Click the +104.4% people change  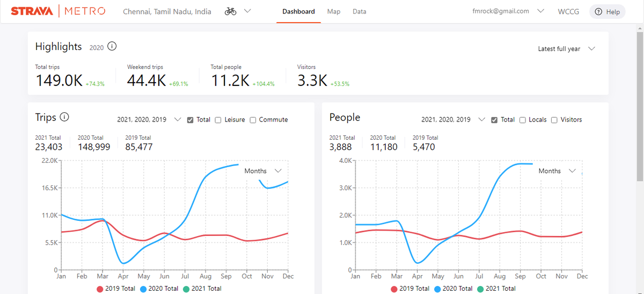point(264,84)
